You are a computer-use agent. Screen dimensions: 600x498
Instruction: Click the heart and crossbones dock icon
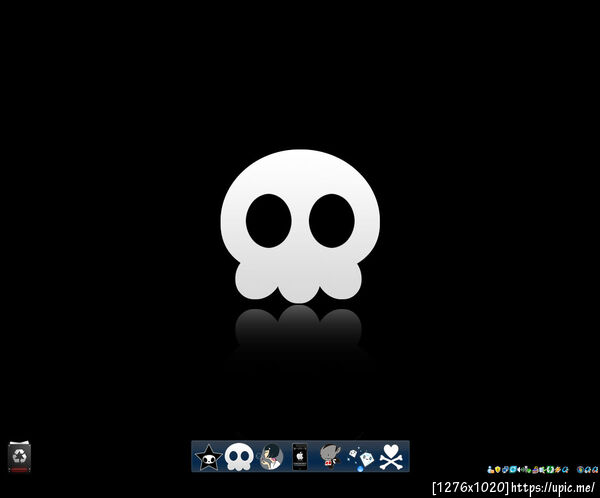[x=391, y=457]
